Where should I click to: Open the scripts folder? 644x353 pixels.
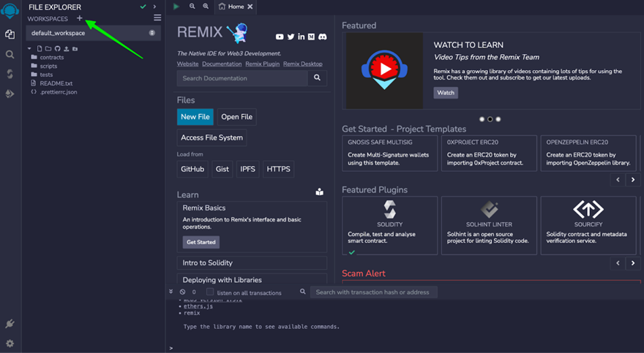pyautogui.click(x=48, y=66)
